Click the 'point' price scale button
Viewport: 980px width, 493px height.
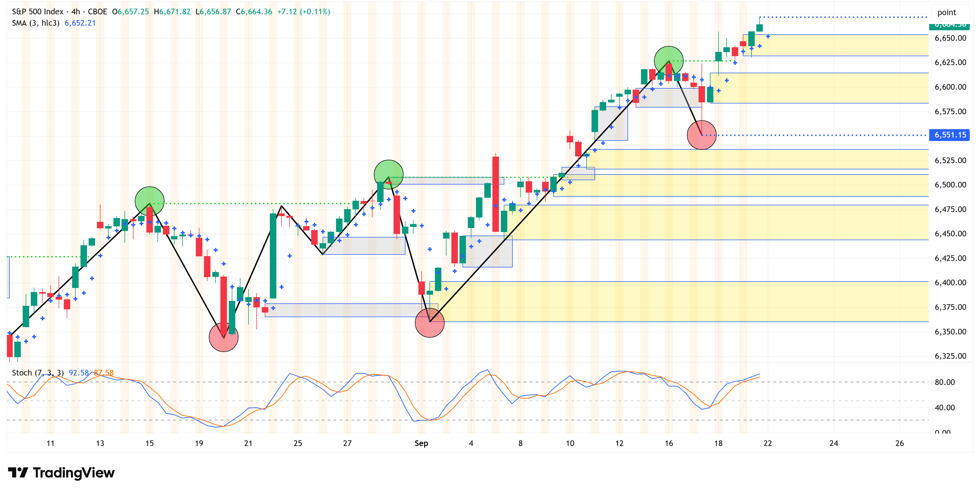(947, 12)
